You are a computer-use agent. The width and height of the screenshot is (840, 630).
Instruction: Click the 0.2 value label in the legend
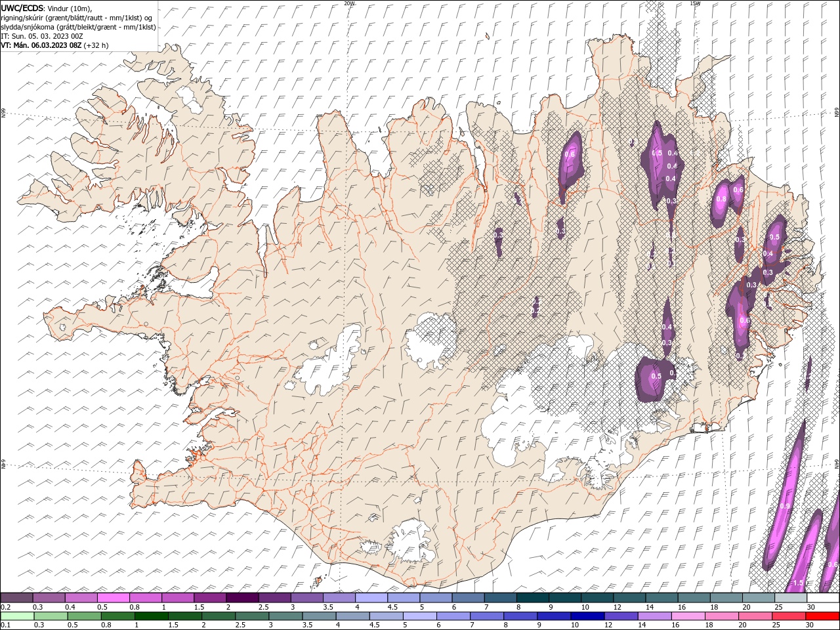point(5,607)
